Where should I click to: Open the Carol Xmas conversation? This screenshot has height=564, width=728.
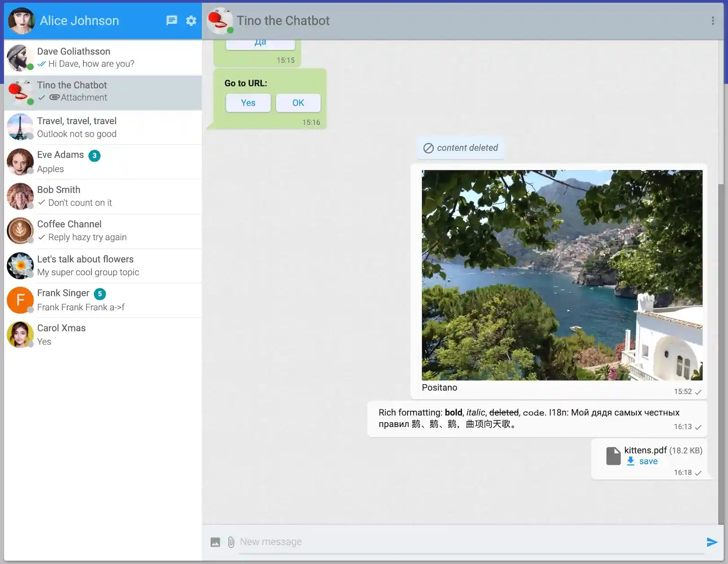[x=103, y=335]
